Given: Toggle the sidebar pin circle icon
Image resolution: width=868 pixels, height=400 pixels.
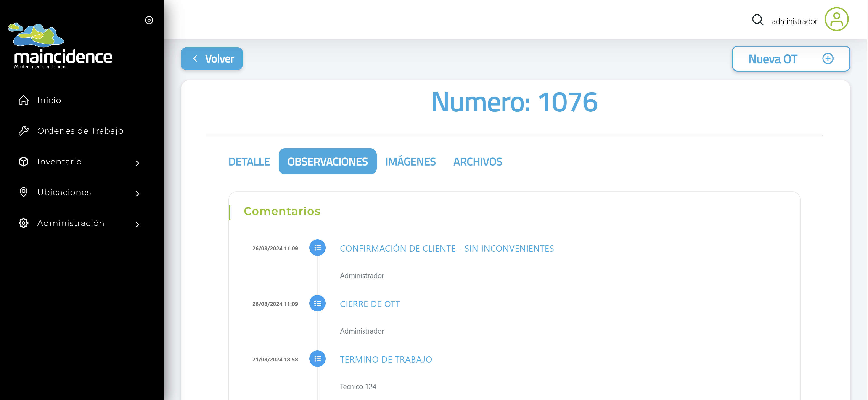Looking at the screenshot, I should pyautogui.click(x=149, y=20).
